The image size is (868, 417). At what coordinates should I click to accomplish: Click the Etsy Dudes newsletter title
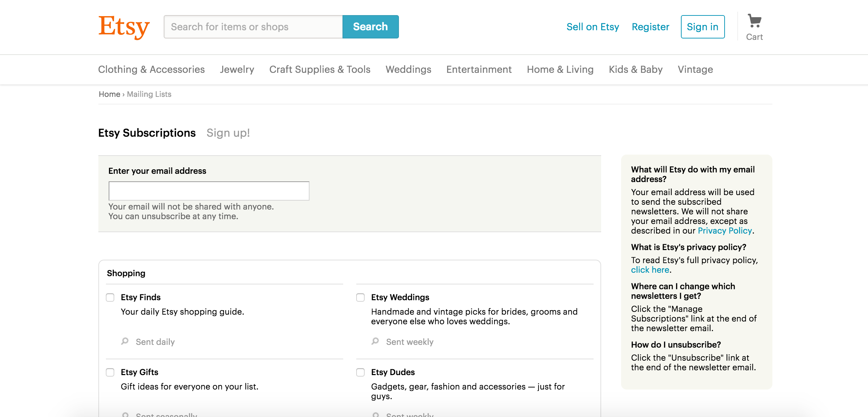(393, 372)
